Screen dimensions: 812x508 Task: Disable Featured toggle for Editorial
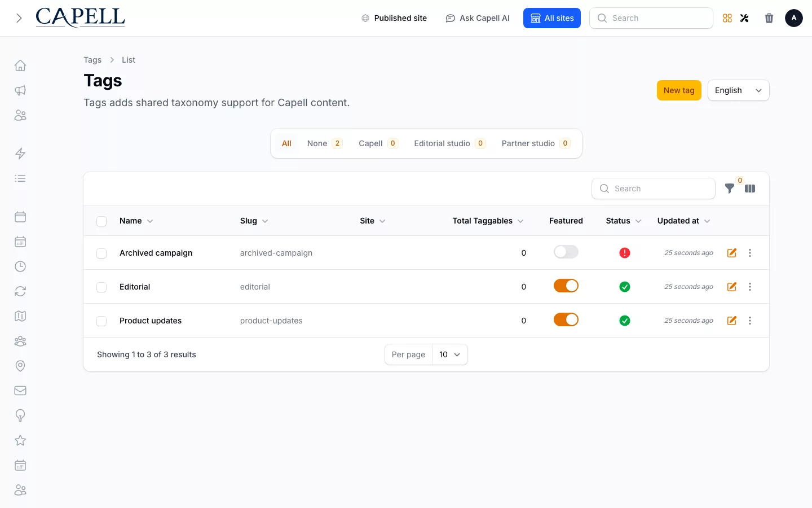566,286
